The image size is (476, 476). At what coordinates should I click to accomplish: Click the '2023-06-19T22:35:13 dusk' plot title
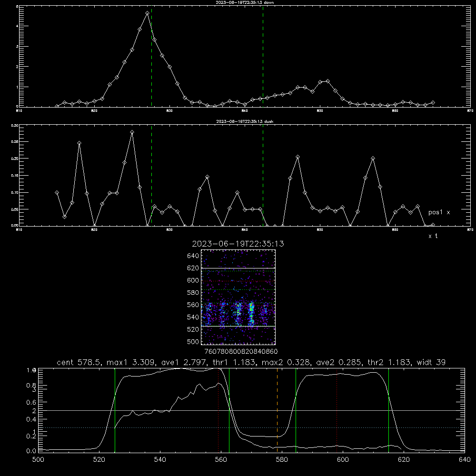tap(245, 121)
